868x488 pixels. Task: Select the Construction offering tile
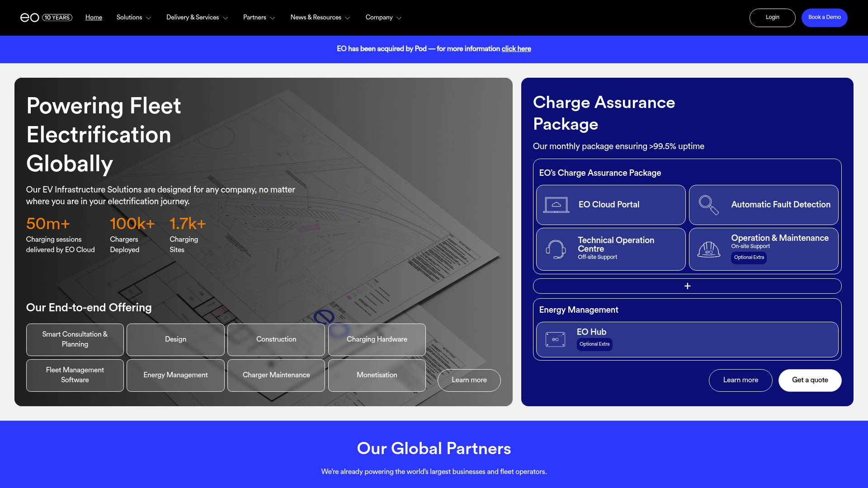[276, 339]
